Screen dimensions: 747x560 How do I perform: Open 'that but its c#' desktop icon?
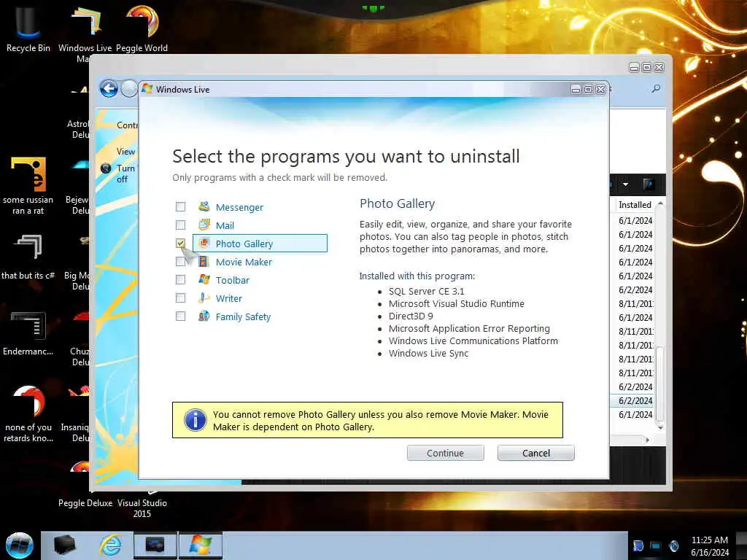[28, 257]
